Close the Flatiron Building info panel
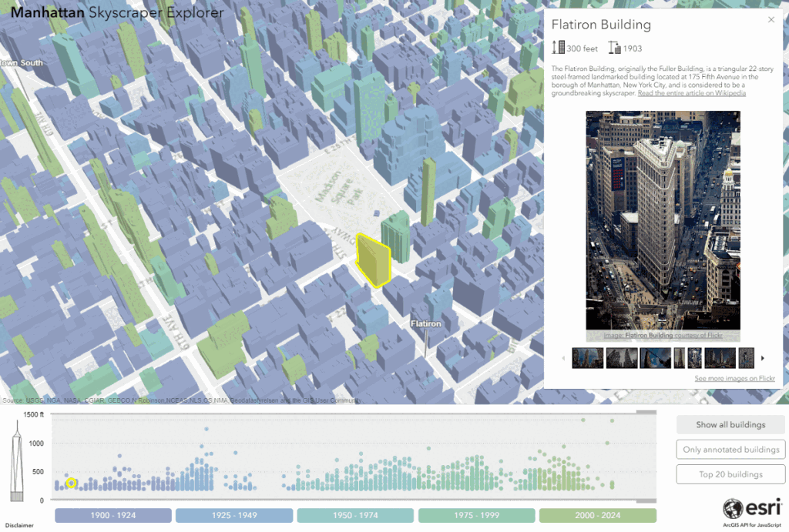Image resolution: width=789 pixels, height=532 pixels. tap(771, 19)
